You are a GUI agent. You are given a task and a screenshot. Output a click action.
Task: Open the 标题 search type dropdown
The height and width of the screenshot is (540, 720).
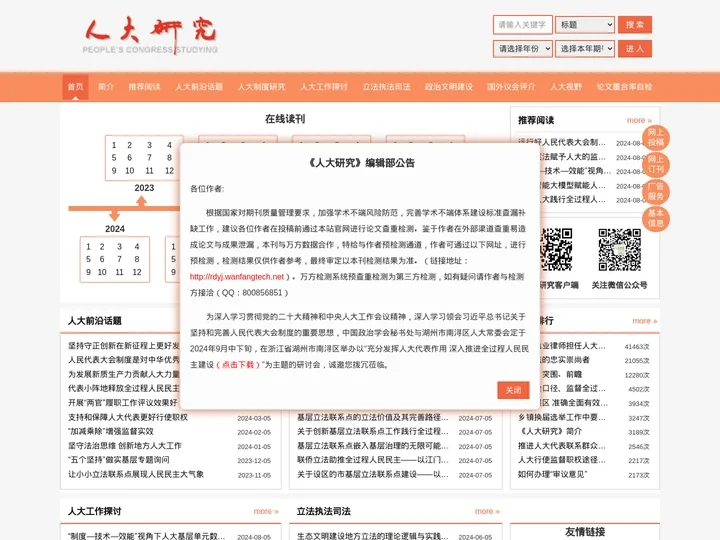pyautogui.click(x=585, y=25)
